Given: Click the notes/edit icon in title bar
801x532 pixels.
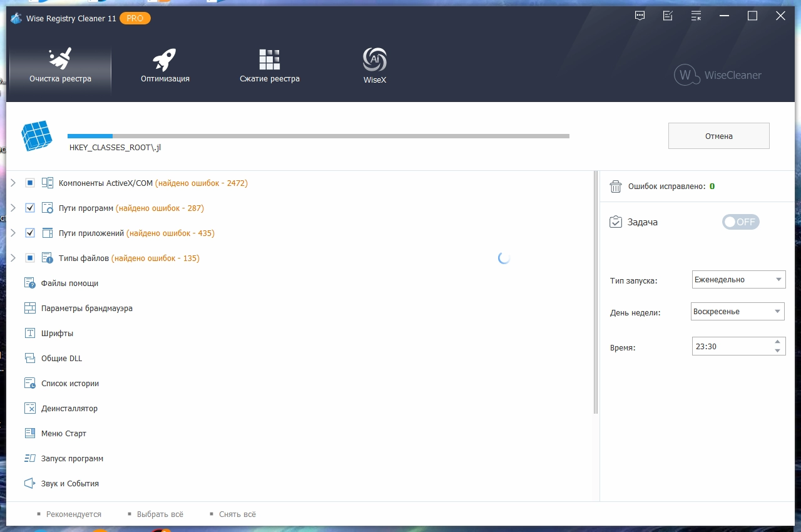Looking at the screenshot, I should (x=668, y=16).
